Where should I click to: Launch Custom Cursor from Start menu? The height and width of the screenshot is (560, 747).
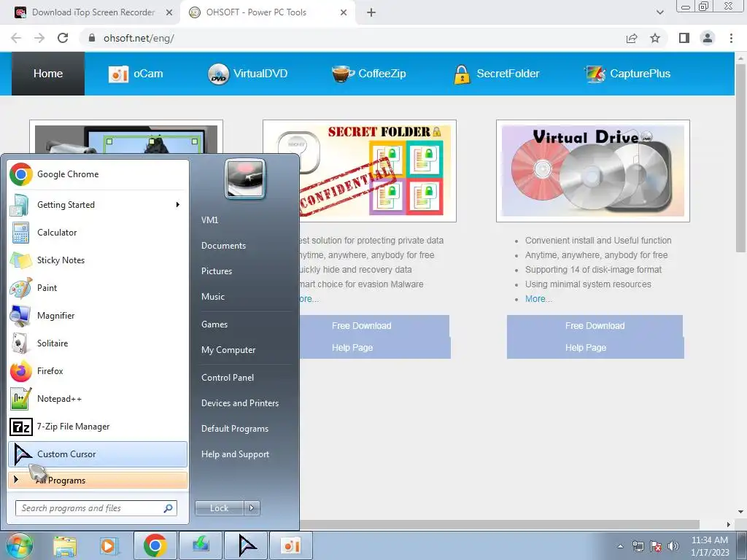tap(98, 454)
